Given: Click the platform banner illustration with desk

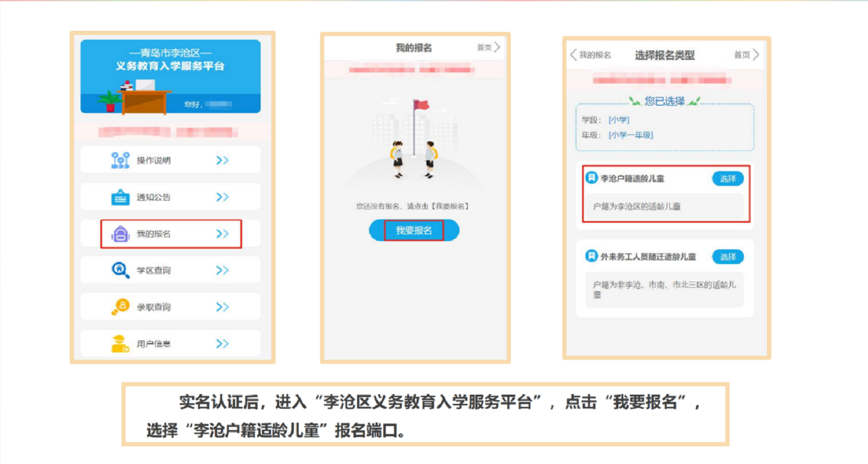Looking at the screenshot, I should (x=171, y=77).
